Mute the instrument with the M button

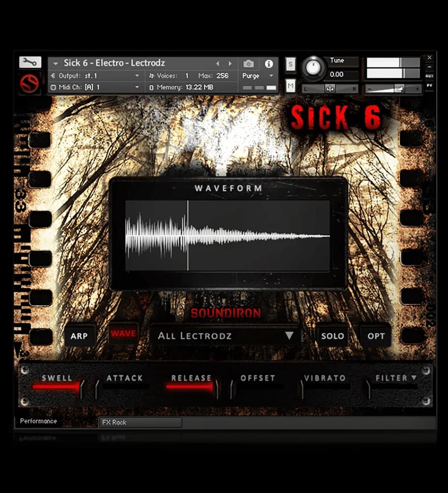pyautogui.click(x=291, y=86)
